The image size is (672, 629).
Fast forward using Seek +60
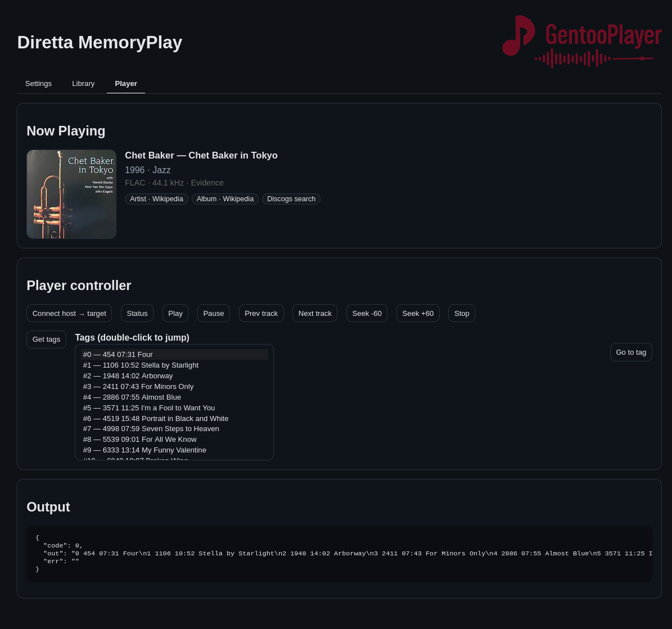tap(418, 314)
